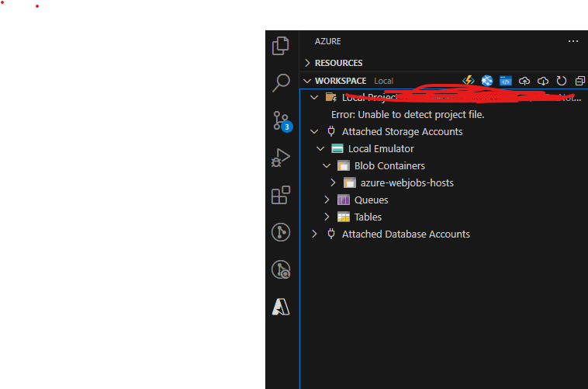Click the blue globe icon in workspace toolbar
Screen dimensions: 588x389
(486, 81)
